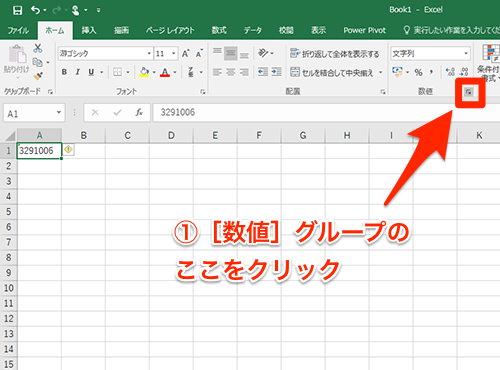Apply percent style format
The width and height of the screenshot is (500, 370).
pos(418,72)
